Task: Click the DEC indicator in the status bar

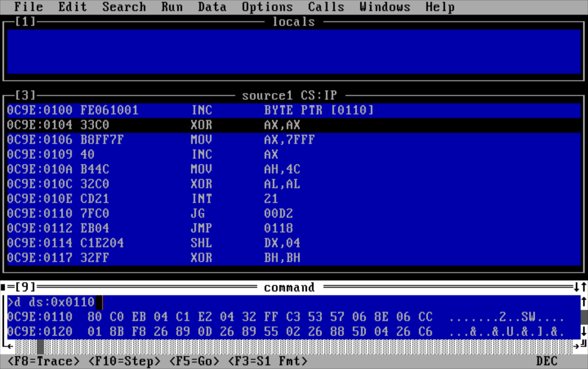Action: 547,361
